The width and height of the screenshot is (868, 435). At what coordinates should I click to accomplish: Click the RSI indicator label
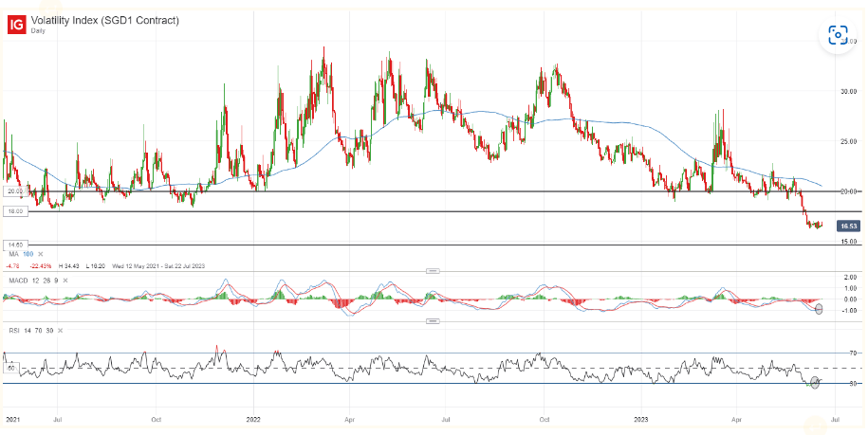(x=12, y=331)
